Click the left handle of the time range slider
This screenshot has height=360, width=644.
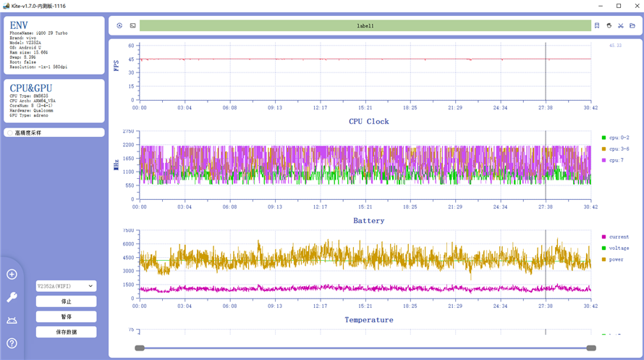140,348
